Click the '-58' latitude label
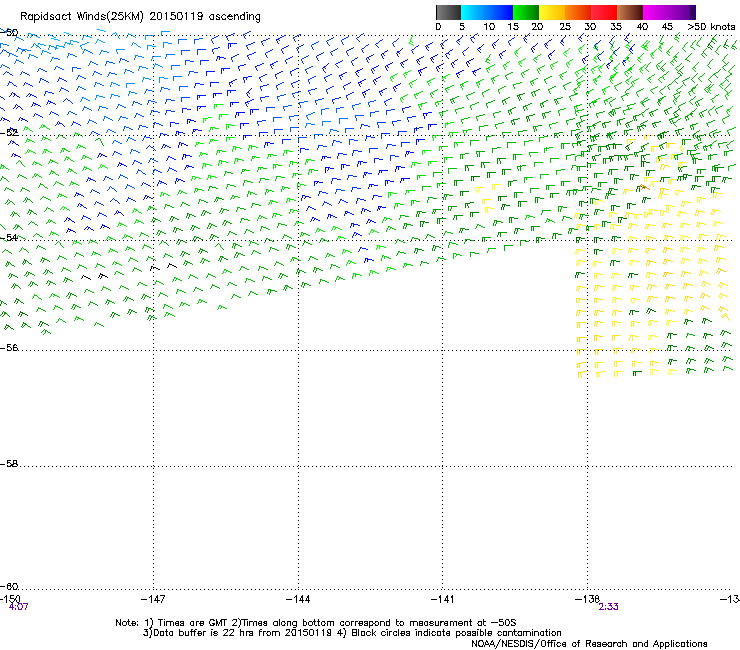740x650 pixels. click(x=9, y=464)
